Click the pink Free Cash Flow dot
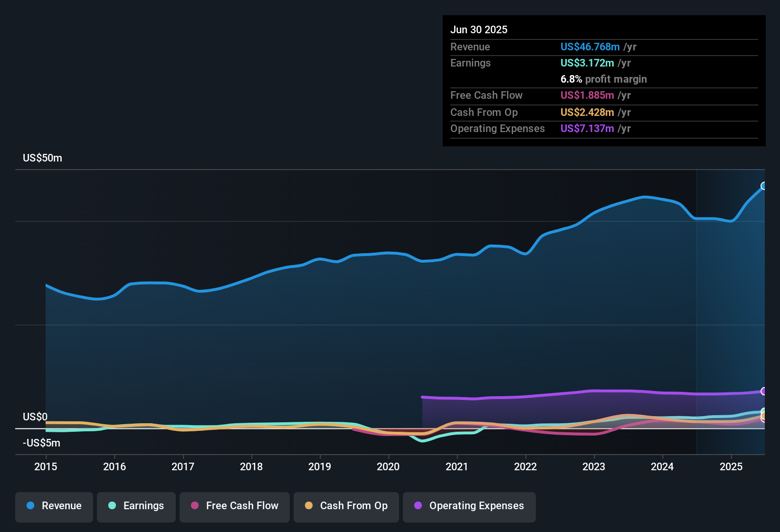The height and width of the screenshot is (532, 780). click(x=195, y=505)
